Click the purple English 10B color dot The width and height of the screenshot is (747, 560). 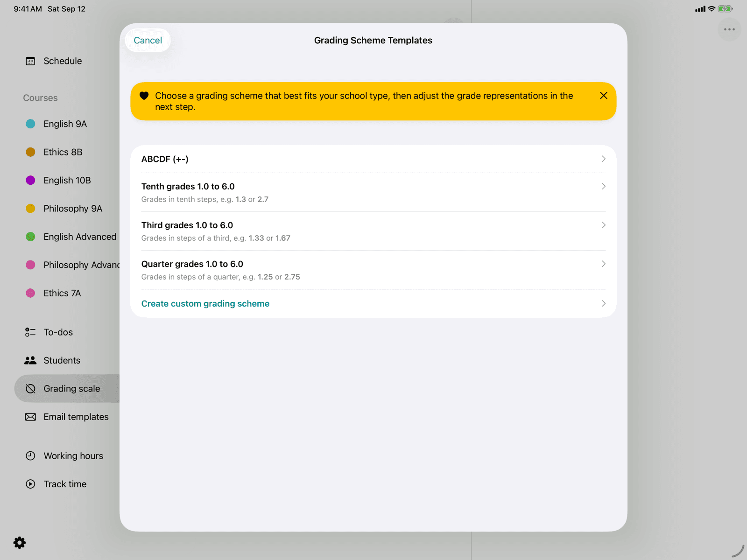pos(30,180)
